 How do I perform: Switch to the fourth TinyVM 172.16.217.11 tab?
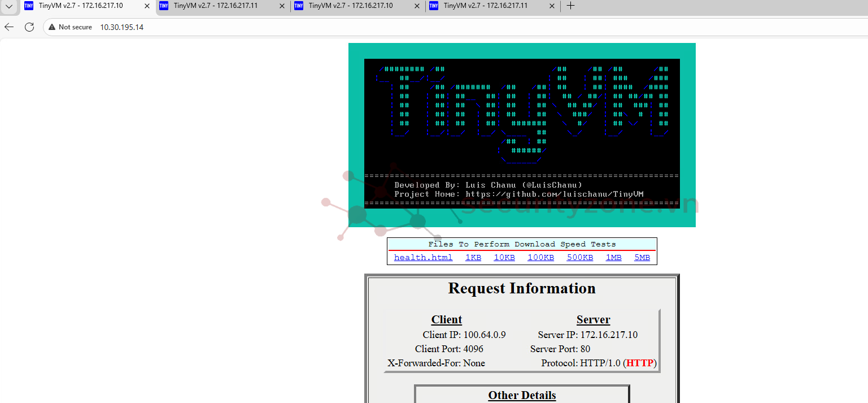point(485,6)
